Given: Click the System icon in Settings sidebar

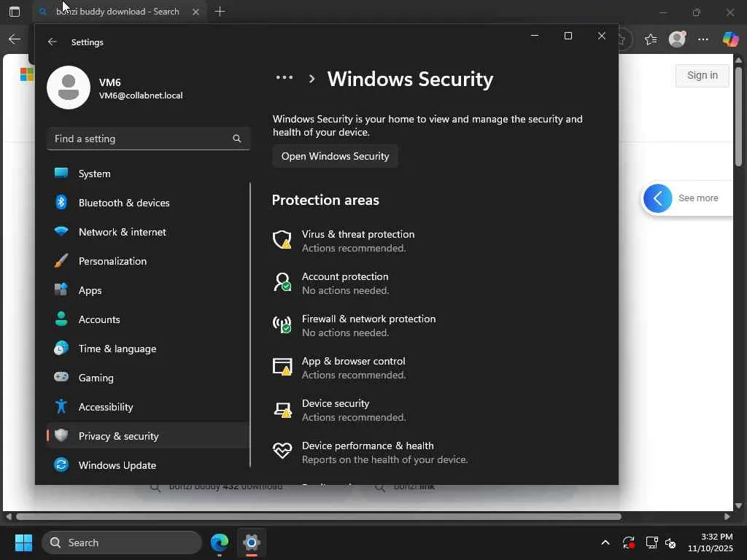Looking at the screenshot, I should tap(61, 173).
